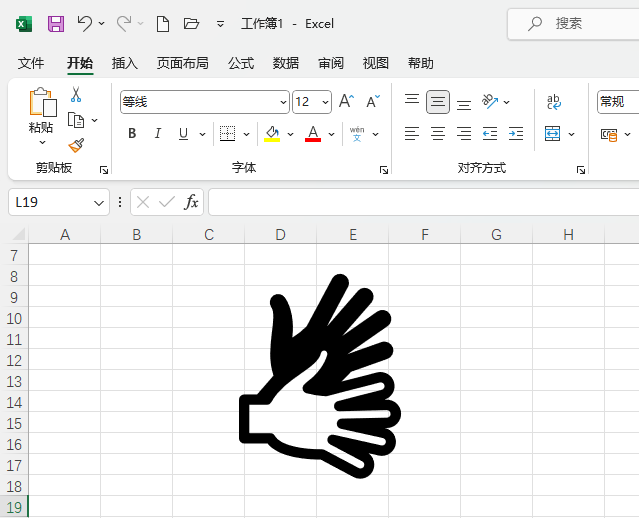Click the Copy icon

pos(76,120)
